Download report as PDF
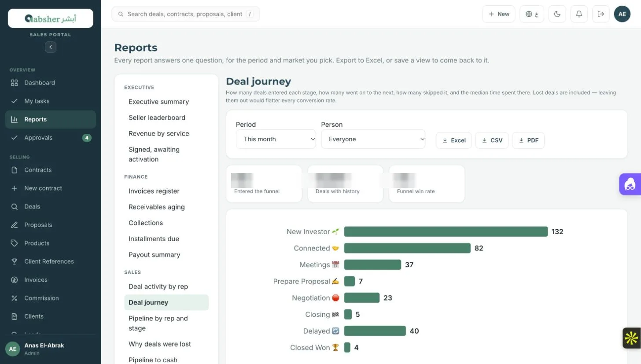 point(528,140)
